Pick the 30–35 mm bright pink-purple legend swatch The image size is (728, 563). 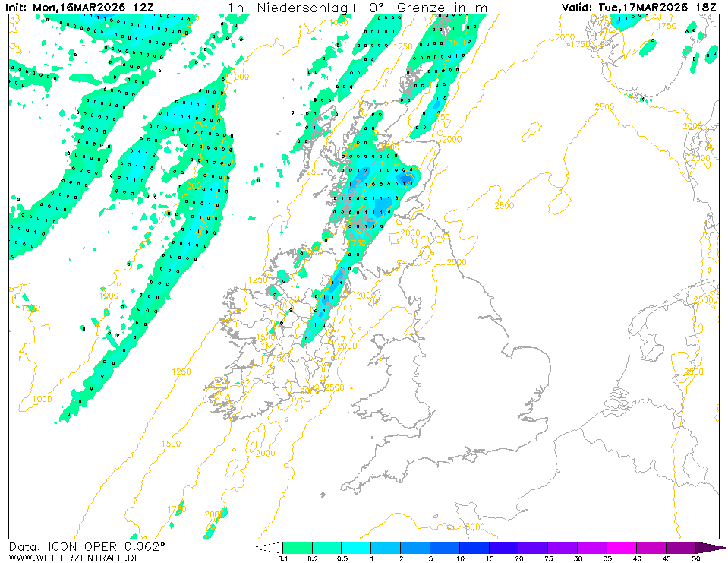593,547
